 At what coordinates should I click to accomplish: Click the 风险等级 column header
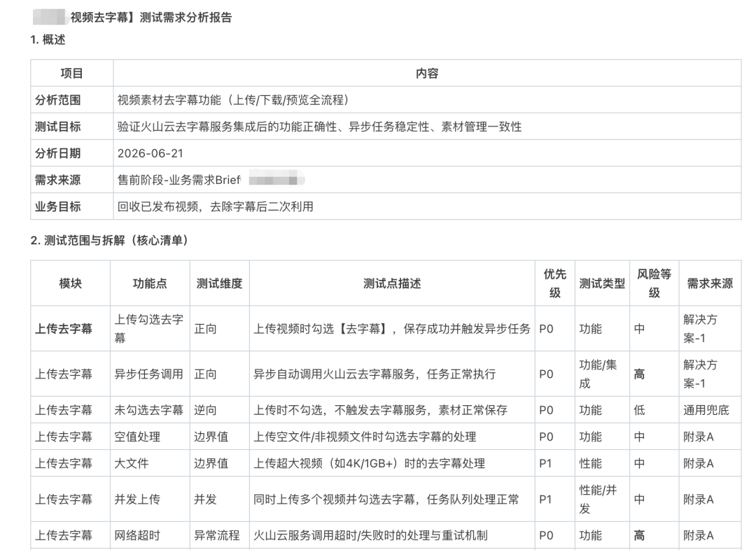[654, 283]
